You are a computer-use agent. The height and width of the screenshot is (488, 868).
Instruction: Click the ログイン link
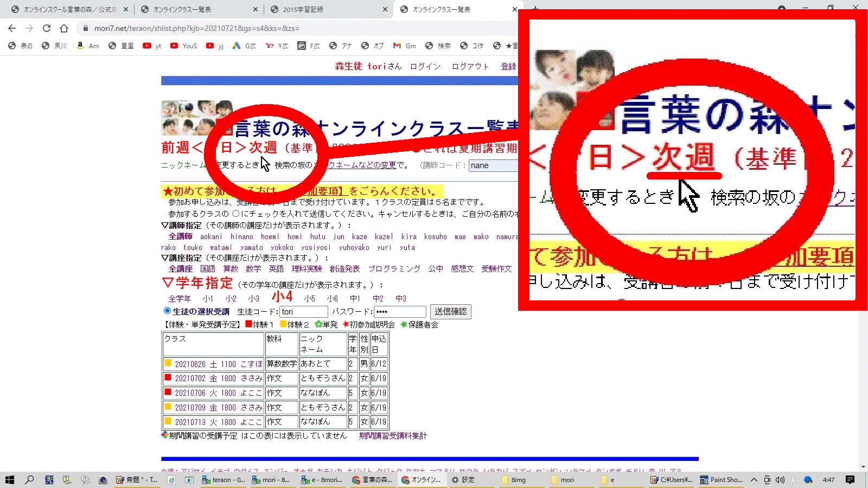(x=425, y=66)
